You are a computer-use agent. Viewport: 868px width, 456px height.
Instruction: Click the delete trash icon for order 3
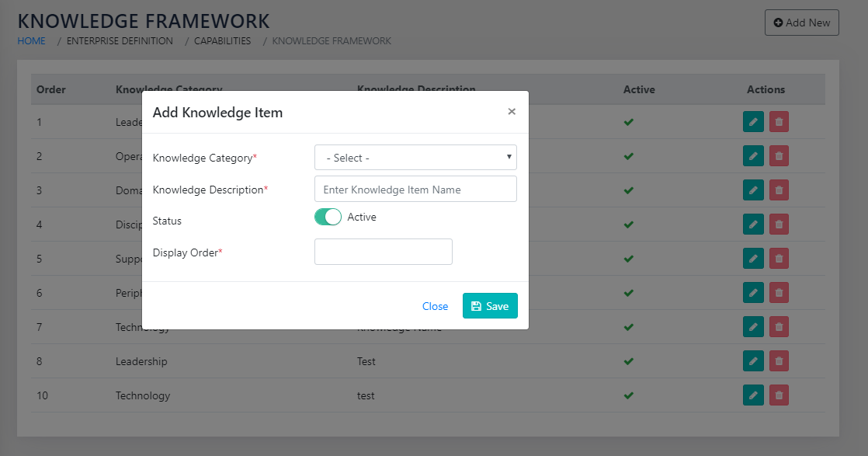pyautogui.click(x=779, y=190)
